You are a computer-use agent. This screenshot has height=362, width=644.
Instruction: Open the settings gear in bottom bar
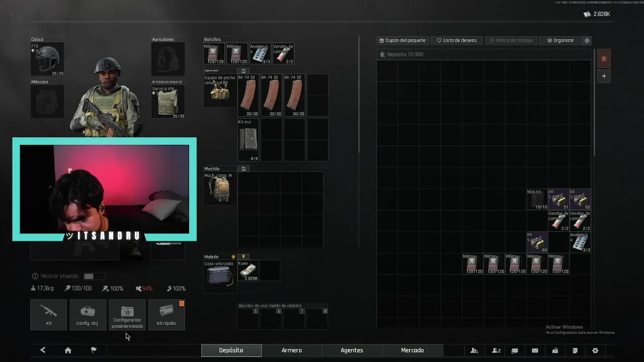point(595,350)
